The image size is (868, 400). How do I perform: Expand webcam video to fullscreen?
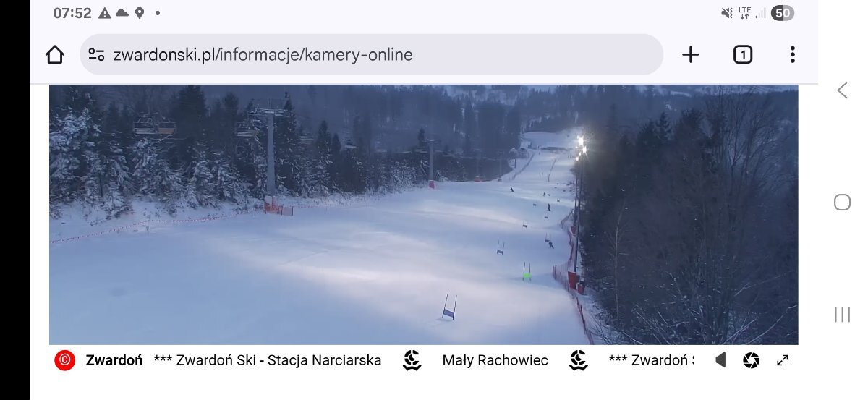tap(783, 360)
